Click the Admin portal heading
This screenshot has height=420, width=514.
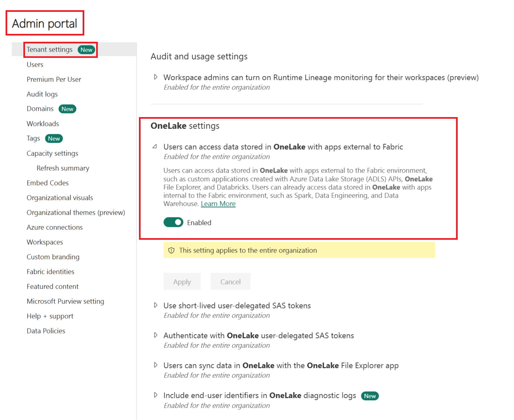[x=45, y=23]
